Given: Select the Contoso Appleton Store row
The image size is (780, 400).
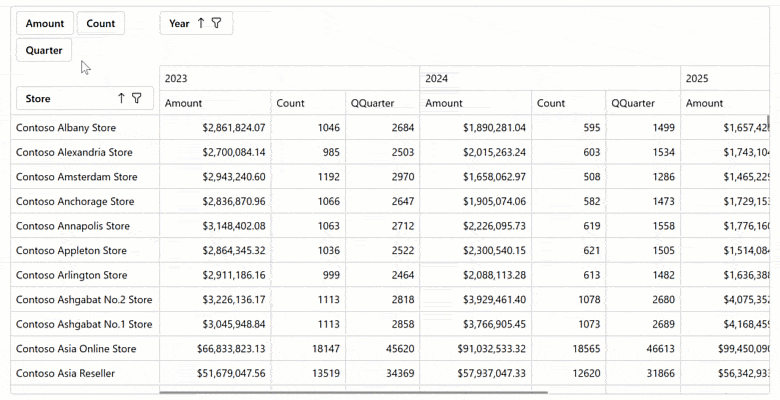Looking at the screenshot, I should [85, 250].
